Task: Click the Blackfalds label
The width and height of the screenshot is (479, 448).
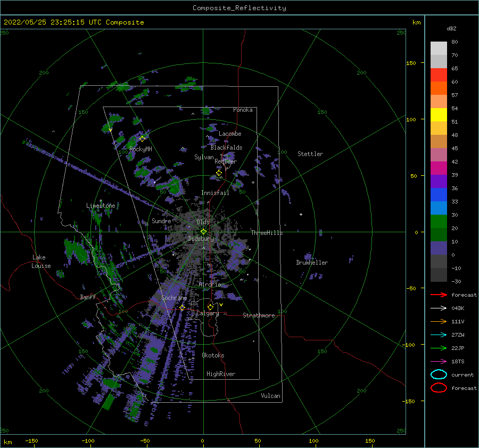Action: pyautogui.click(x=226, y=148)
